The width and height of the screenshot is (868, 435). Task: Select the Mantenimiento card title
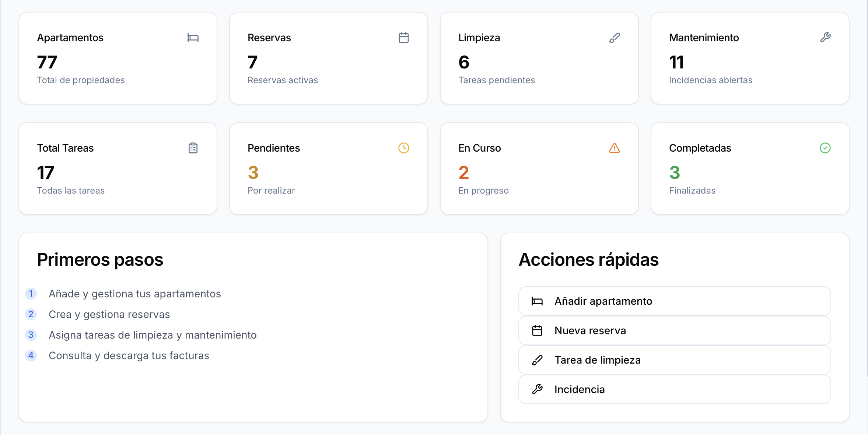704,38
